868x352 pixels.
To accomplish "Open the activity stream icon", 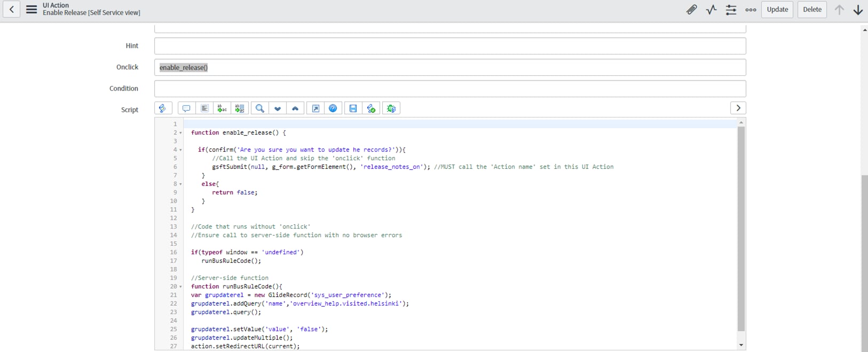I will tap(711, 10).
